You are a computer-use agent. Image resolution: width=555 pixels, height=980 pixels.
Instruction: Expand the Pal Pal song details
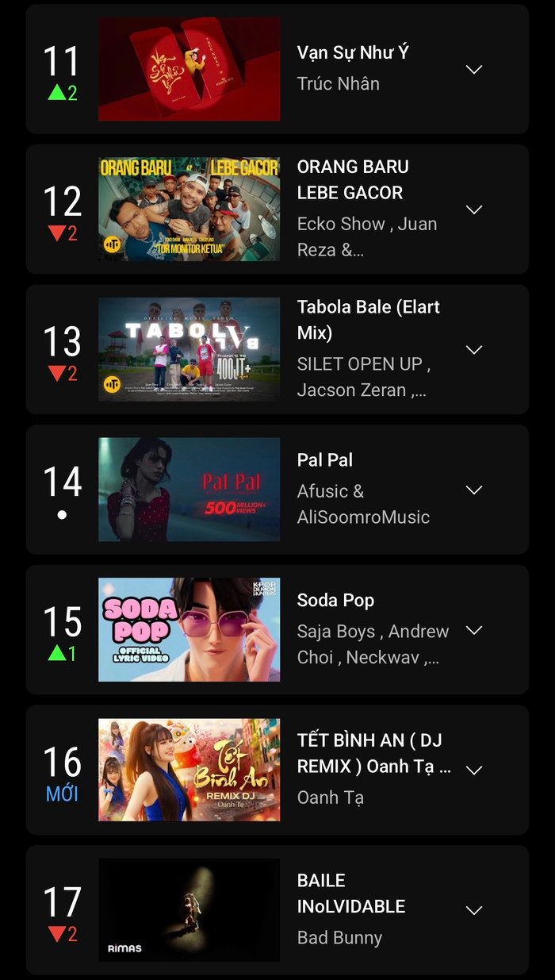pos(474,490)
